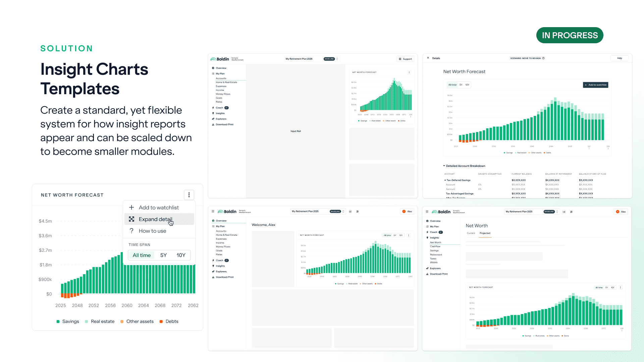Click the Add to watchlist plus icon

point(131,207)
